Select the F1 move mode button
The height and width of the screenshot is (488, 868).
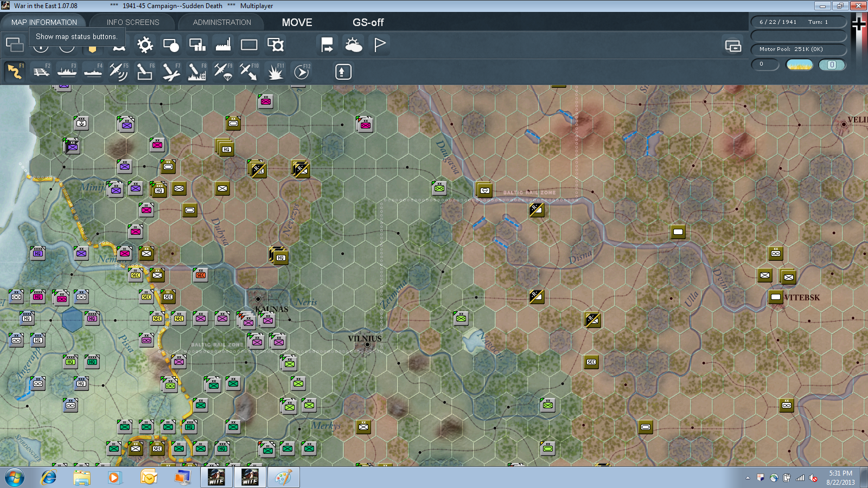pyautogui.click(x=15, y=72)
